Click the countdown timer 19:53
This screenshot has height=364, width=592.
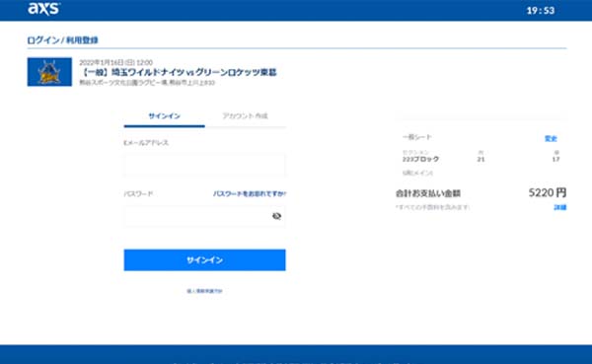click(541, 11)
